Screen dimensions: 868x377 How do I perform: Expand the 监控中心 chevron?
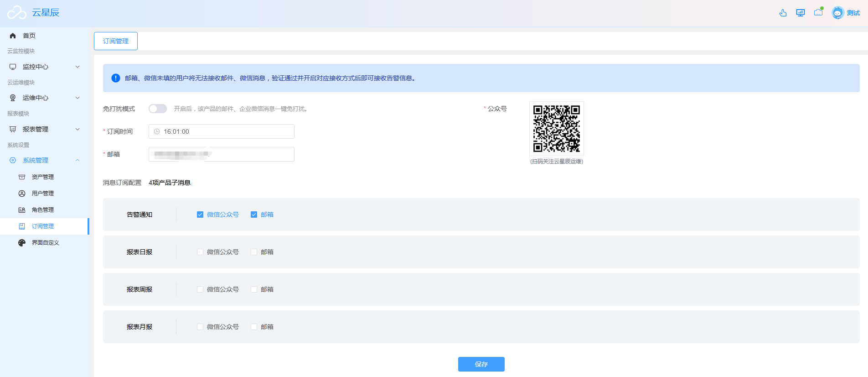(x=77, y=67)
